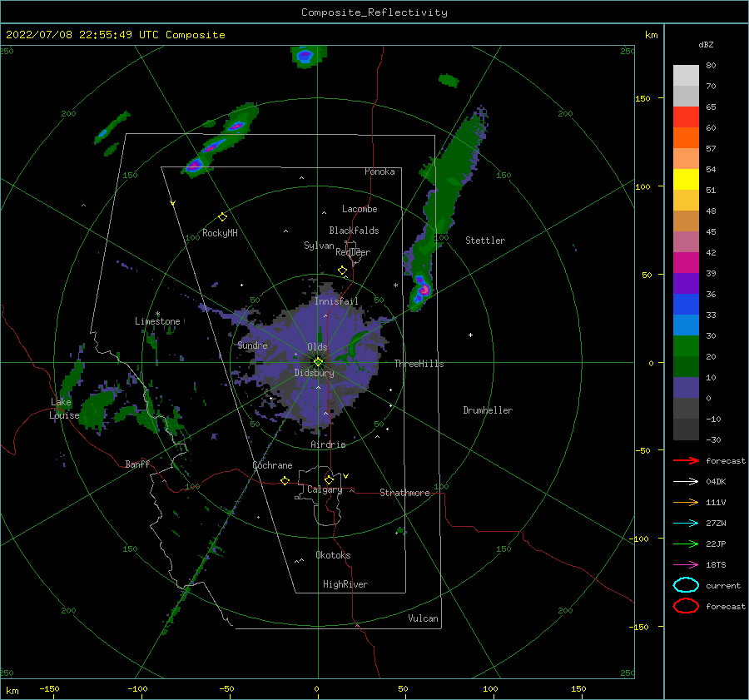Click the Sylvan label
This screenshot has height=700, width=749.
[319, 246]
